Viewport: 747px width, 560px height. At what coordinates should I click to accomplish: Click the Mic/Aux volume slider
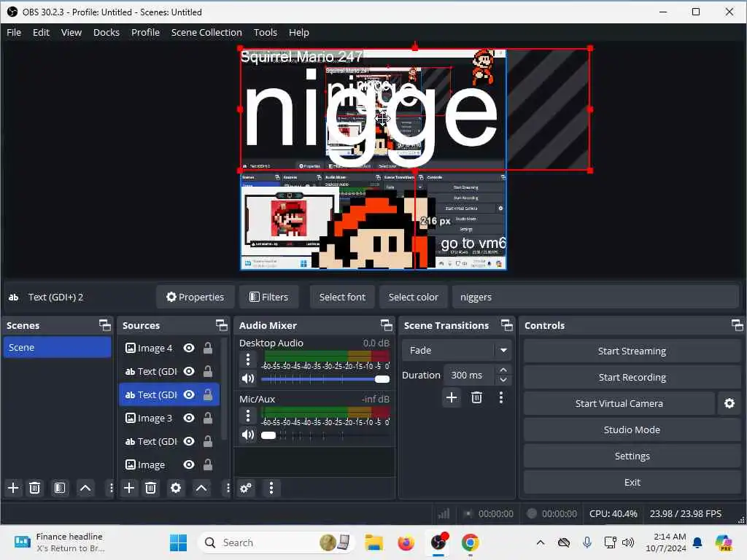[x=325, y=435]
